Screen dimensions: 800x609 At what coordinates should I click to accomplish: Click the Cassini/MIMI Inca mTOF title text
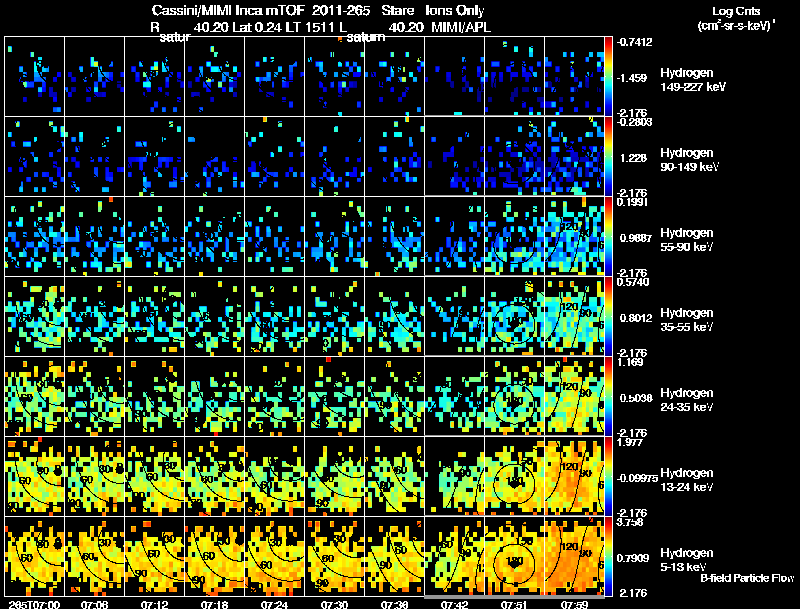228,11
